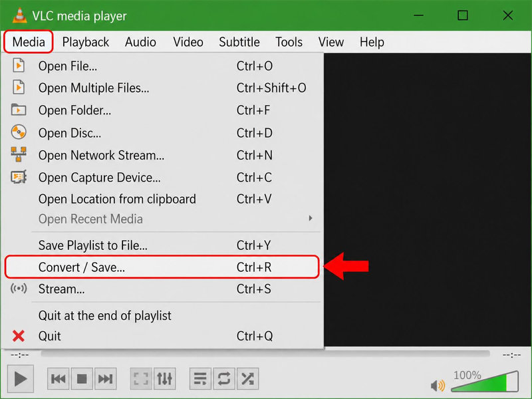Toggle random shuffle playback

pos(247,378)
